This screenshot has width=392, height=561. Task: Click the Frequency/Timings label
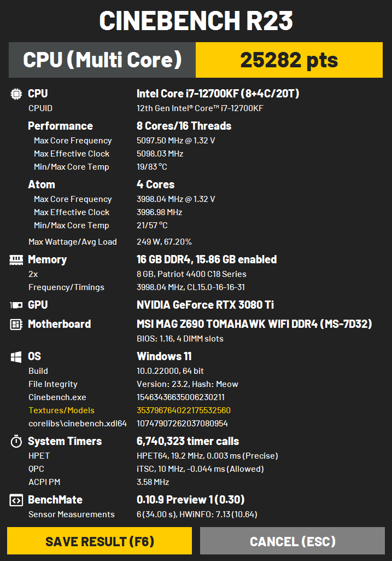click(67, 287)
